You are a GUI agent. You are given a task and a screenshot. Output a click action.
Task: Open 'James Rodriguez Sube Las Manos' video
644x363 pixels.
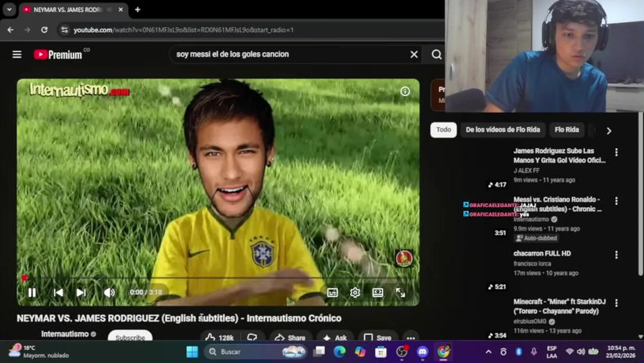click(x=559, y=156)
